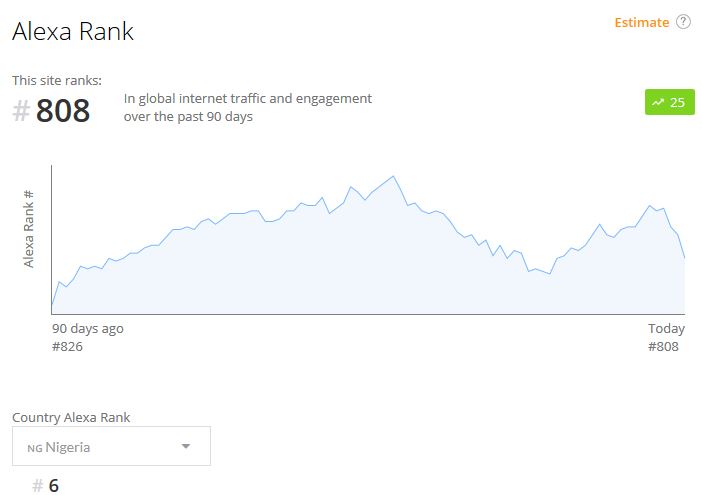Screen dimensions: 702x495
Task: Click the hash symbol beside 808
Action: point(21,111)
